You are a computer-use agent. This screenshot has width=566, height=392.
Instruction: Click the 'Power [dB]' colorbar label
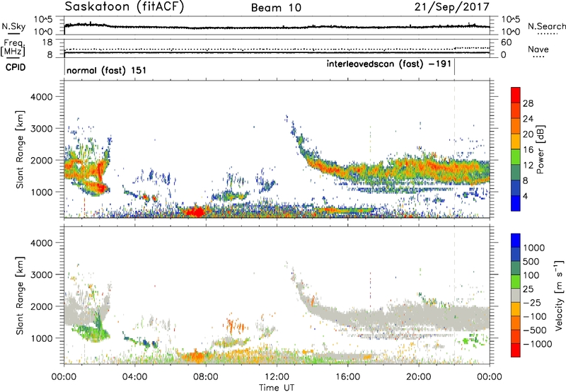[x=540, y=149]
